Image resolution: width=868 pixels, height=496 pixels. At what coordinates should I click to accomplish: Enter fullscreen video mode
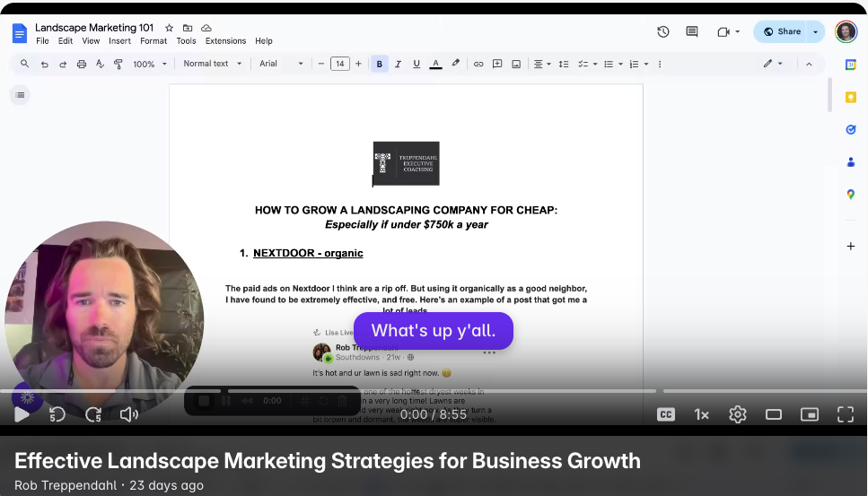click(846, 414)
